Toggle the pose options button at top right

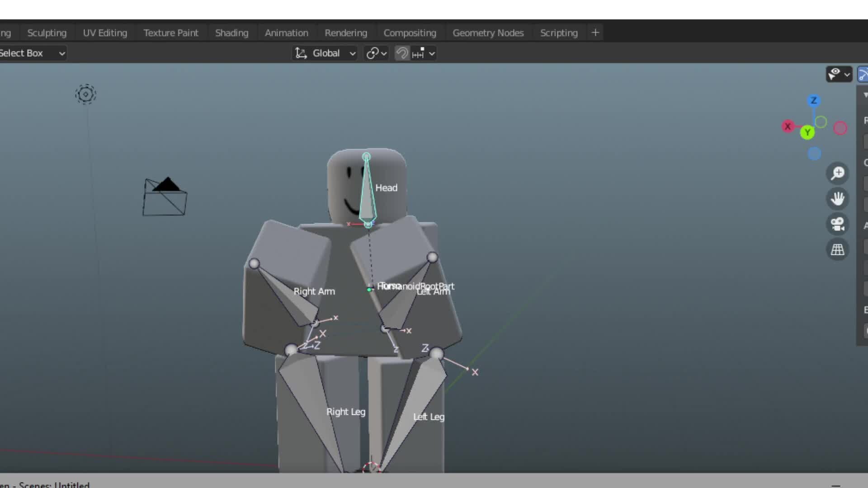point(863,74)
